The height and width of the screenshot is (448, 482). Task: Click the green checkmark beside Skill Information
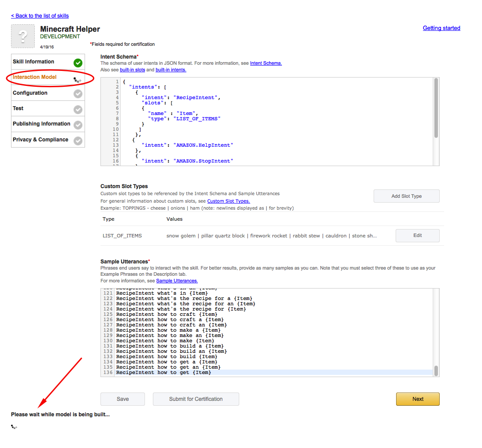[78, 63]
